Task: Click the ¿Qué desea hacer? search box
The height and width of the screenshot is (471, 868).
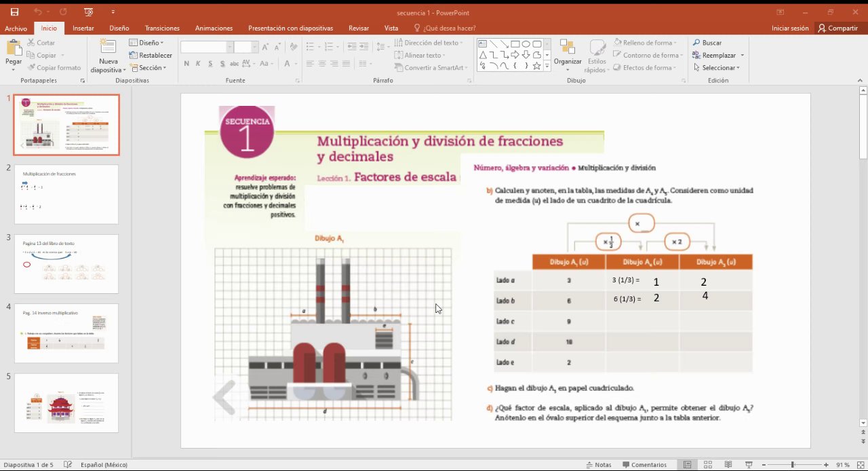Action: (443, 29)
